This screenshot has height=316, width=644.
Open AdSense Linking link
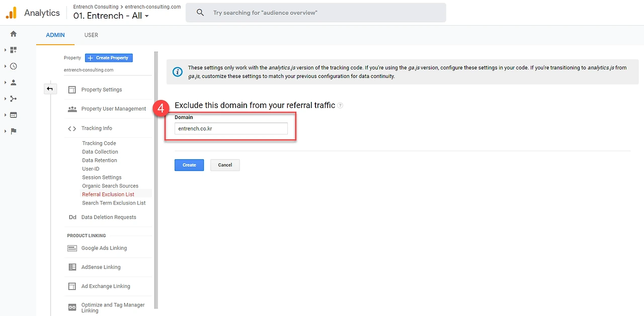tap(101, 267)
